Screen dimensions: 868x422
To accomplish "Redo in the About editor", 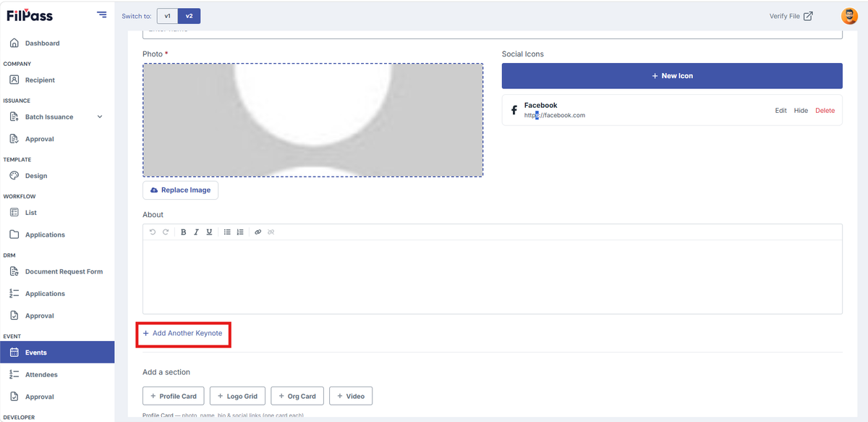I will [166, 232].
